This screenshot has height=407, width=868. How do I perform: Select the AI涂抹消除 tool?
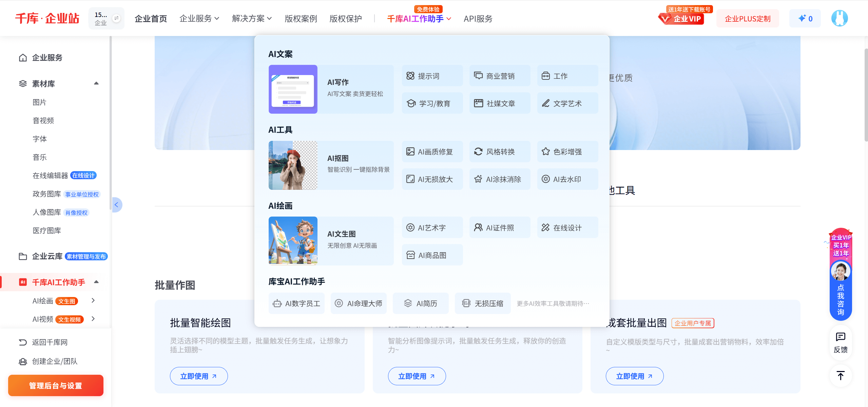tap(499, 179)
